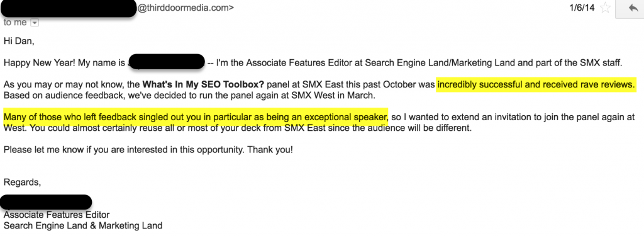The height and width of the screenshot is (236, 644).
Task: Click the highlighted 'exceptional speaker' sentence
Action: coord(196,116)
